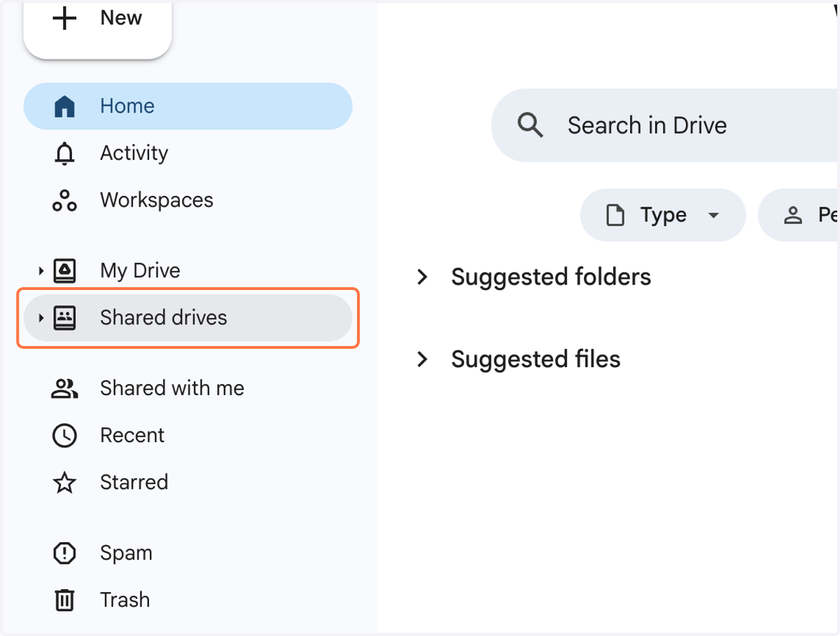The height and width of the screenshot is (636, 840).
Task: Open the Type filter dropdown arrow
Action: (x=713, y=215)
